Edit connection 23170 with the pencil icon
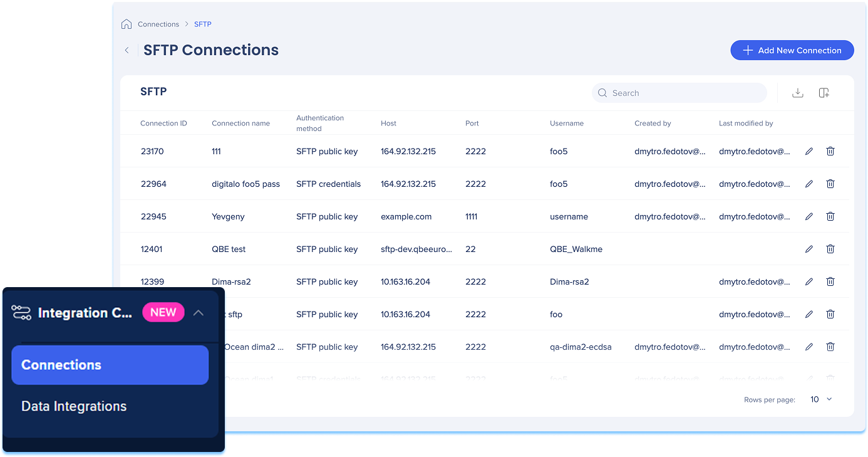868x457 pixels. (x=809, y=151)
